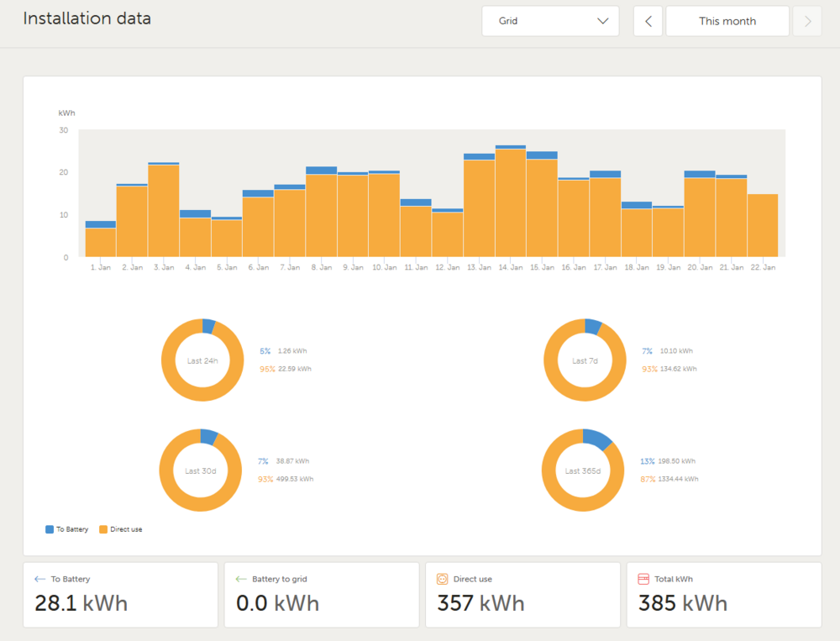The image size is (840, 641).
Task: Open the Direct use 357 kWh card
Action: (x=522, y=595)
